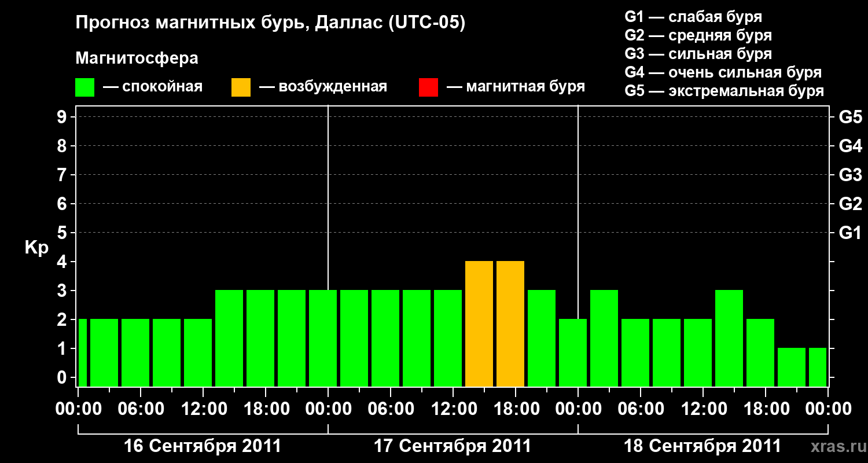The image size is (868, 463).
Task: Click the Kp 2 bar just before midnight on 17 Сентября
Action: (x=573, y=353)
